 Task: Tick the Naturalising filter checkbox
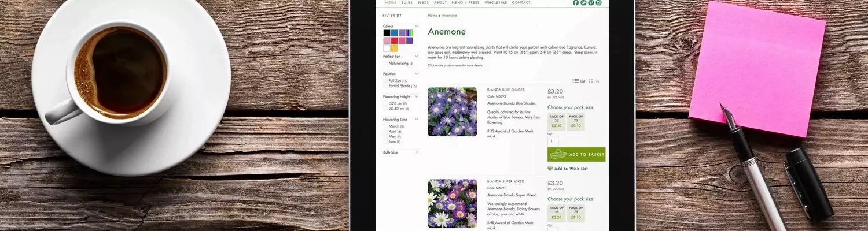click(x=385, y=64)
